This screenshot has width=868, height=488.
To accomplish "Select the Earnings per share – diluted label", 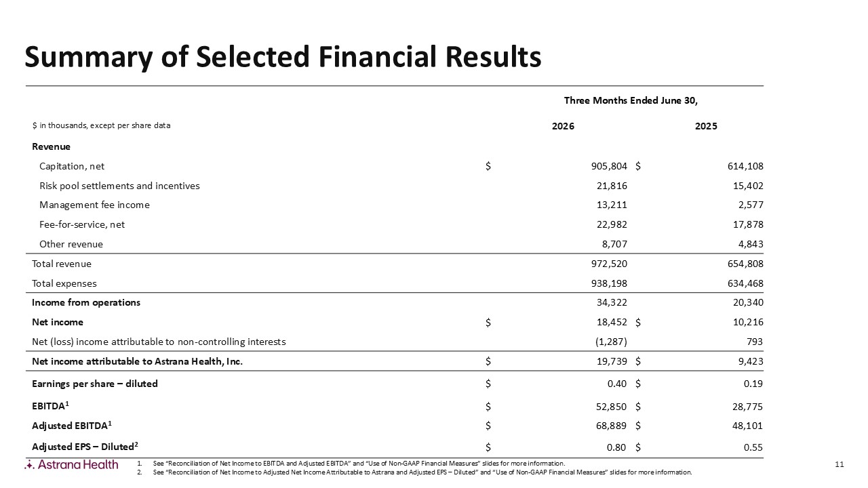I will [95, 384].
